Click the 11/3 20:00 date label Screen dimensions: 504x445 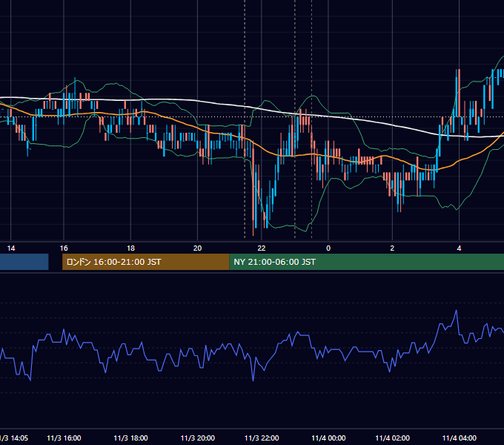pyautogui.click(x=198, y=438)
